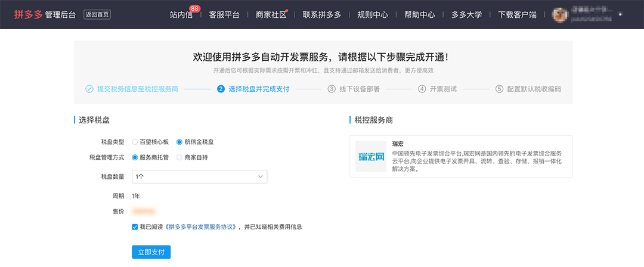Click the 瑞宏 provider description text

477,160
